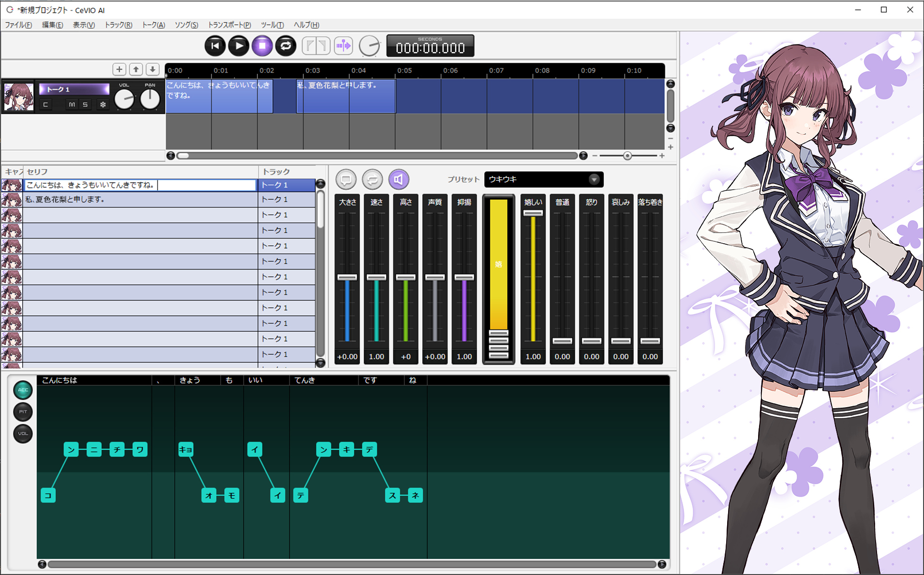Screen dimensions: 924x575
Task: Select the ACC accent editing mode
Action: [23, 390]
